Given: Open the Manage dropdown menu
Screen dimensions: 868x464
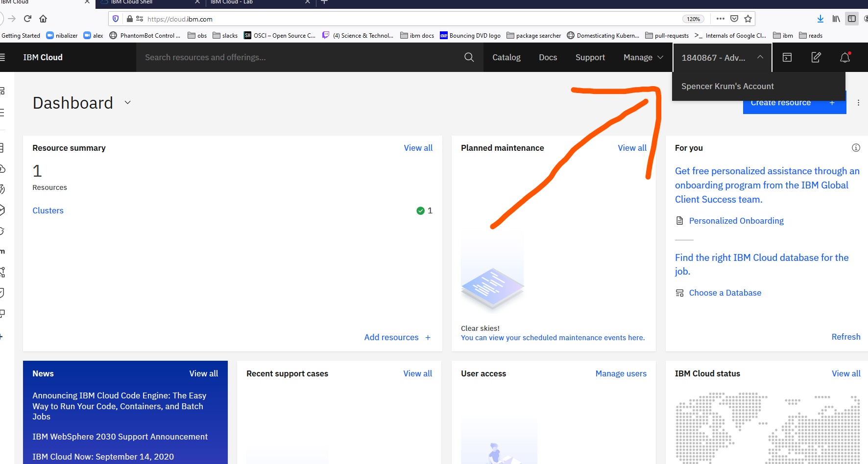Looking at the screenshot, I should (x=643, y=57).
